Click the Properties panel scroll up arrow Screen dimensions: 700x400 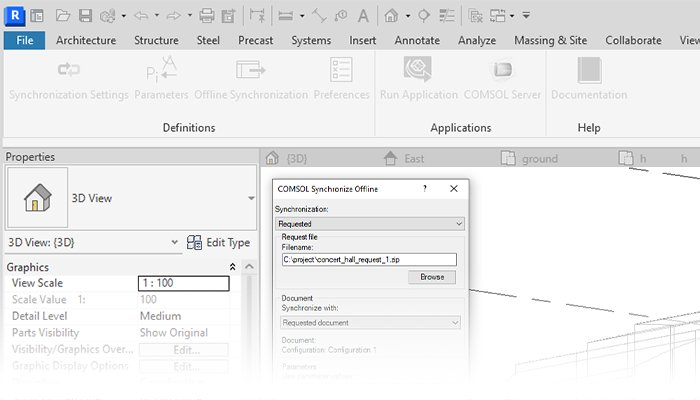coord(249,267)
